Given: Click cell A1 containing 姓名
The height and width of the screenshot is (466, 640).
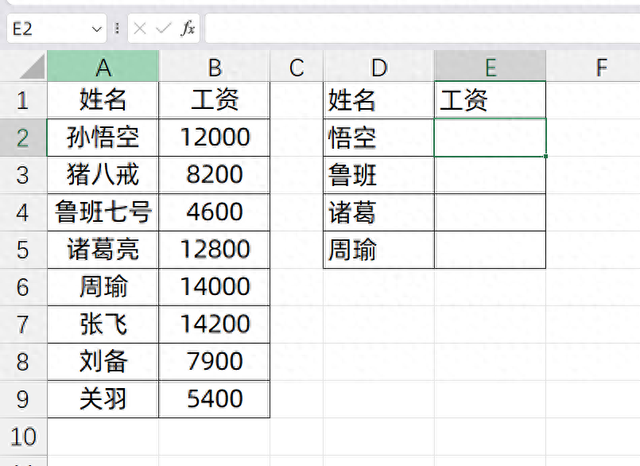Looking at the screenshot, I should 103,100.
